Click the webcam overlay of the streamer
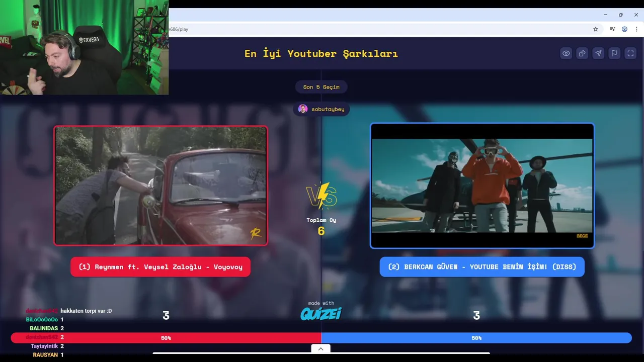Viewport: 644px width, 362px height. pos(84,47)
